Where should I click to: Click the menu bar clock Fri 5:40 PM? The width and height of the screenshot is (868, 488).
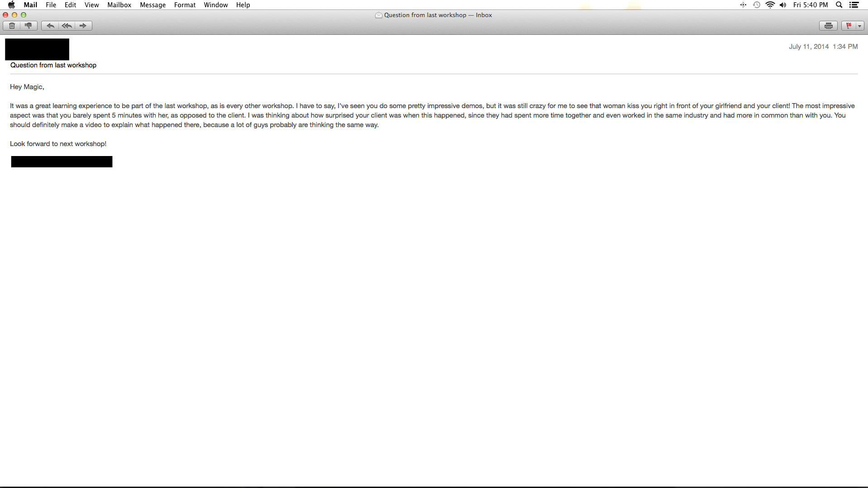(810, 5)
